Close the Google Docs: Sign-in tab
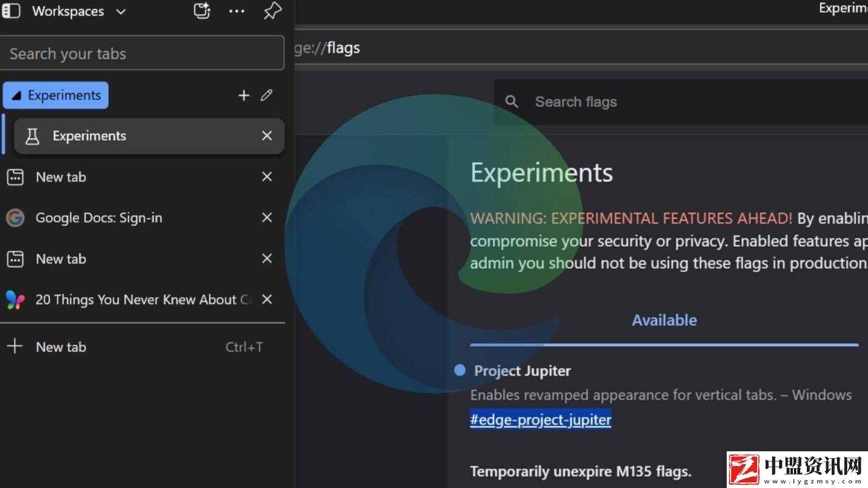This screenshot has height=488, width=868. [267, 217]
